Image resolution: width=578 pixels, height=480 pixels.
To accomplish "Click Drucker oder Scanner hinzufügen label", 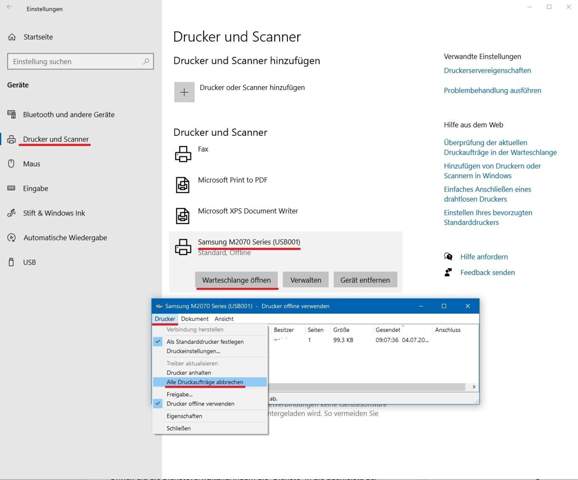I will point(252,87).
